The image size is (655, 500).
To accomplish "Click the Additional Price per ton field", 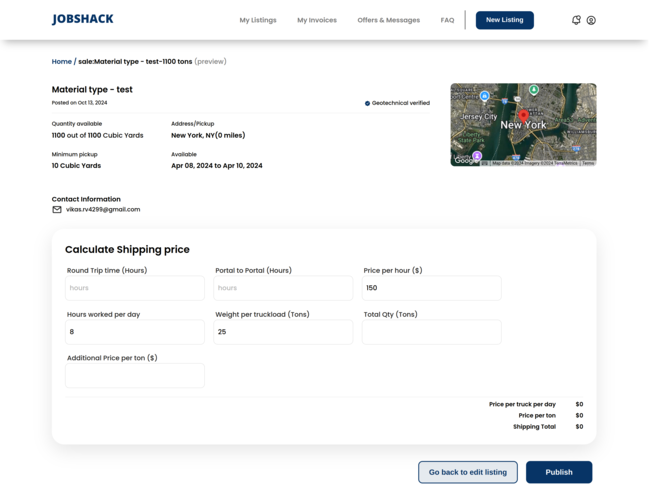I will [x=135, y=376].
